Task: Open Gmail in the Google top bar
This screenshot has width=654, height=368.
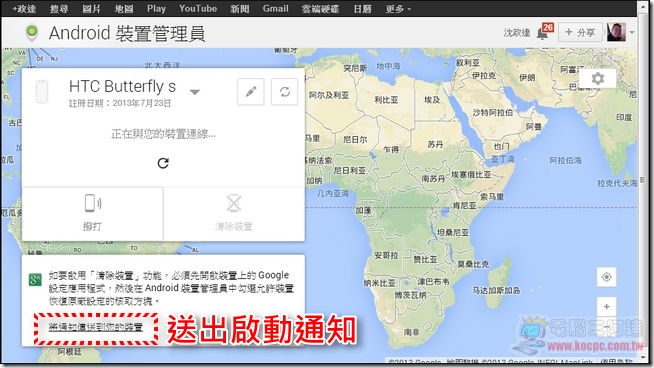Action: [275, 9]
